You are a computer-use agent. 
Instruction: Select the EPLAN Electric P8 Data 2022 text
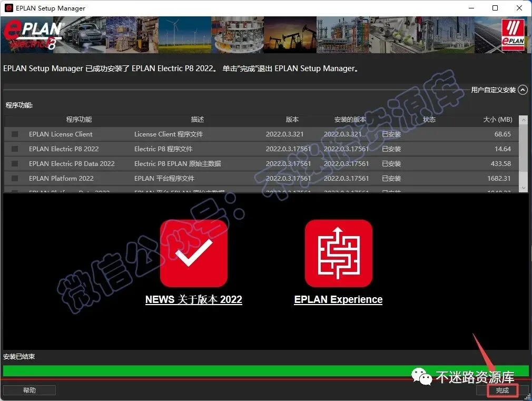[x=72, y=164]
